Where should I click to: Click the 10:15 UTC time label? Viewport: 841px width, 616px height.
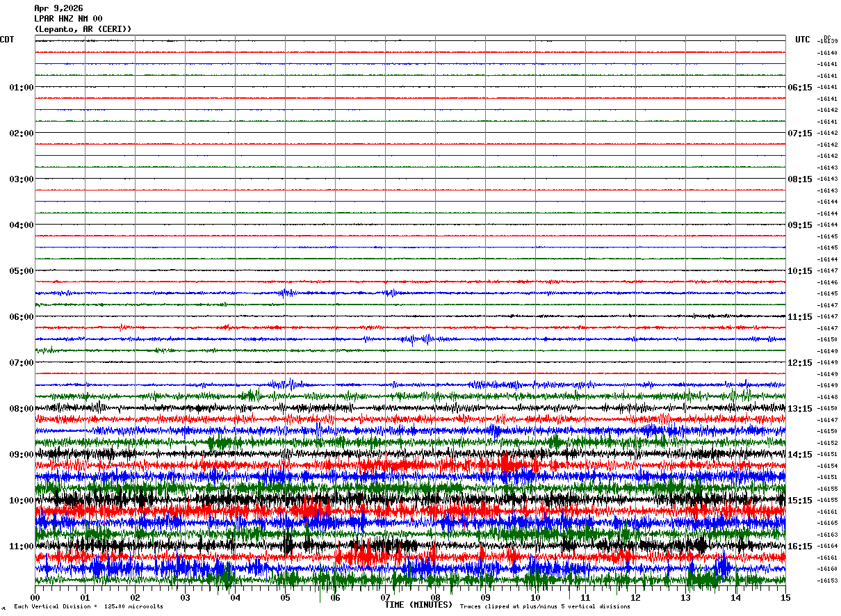[x=800, y=271]
